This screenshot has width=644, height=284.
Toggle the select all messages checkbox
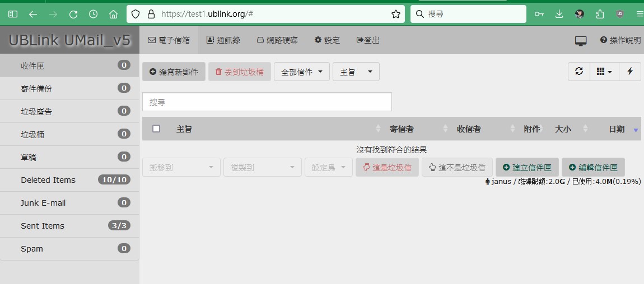[x=156, y=129]
